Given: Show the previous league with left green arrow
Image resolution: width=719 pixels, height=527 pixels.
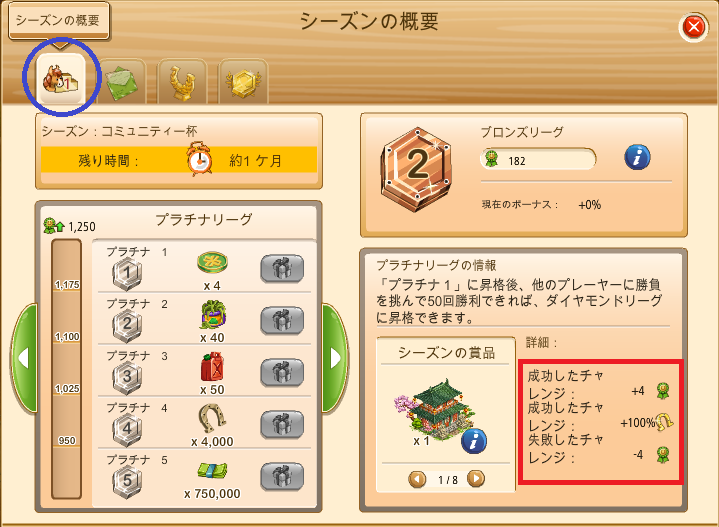Looking at the screenshot, I should pos(24,358).
